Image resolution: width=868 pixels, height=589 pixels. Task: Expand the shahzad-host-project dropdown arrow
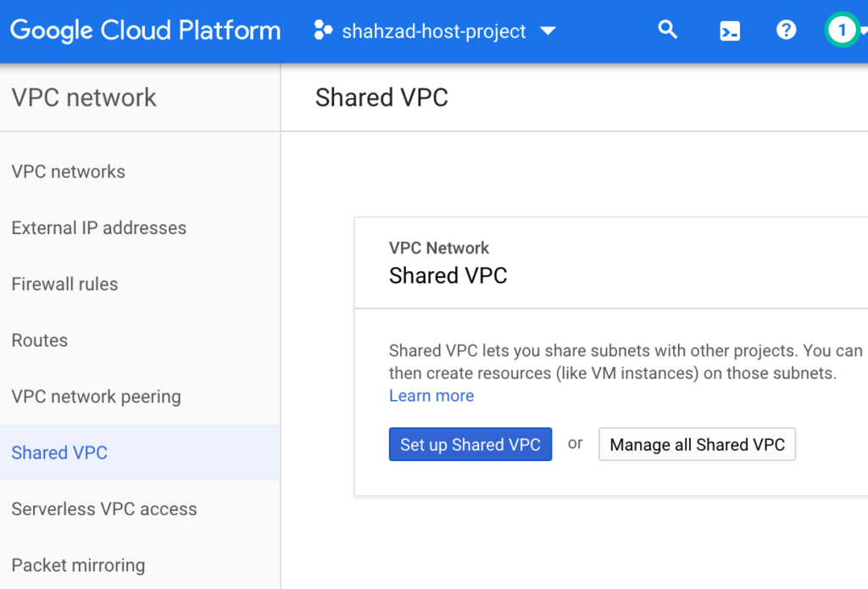(548, 31)
